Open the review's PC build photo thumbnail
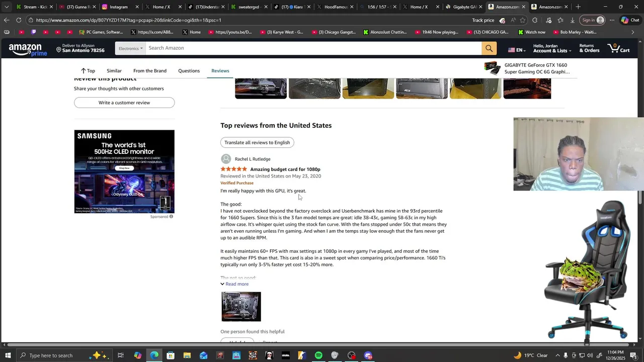This screenshot has width=644, height=362. click(x=242, y=306)
